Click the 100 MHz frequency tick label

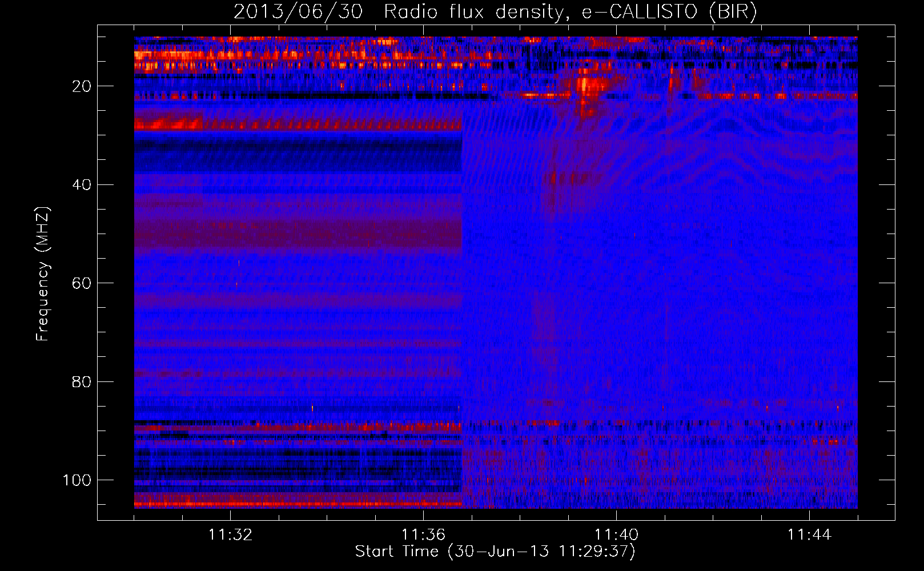(77, 480)
